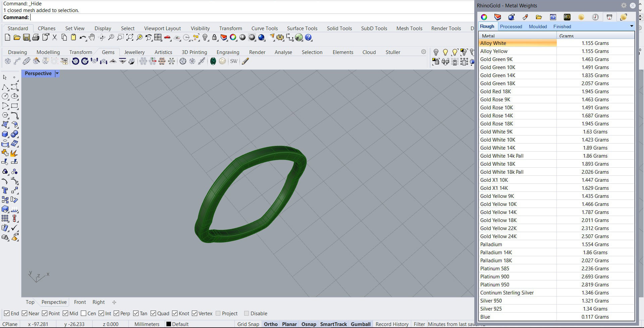Click the pencil icon in Gems toolbar
644x328 pixels.
click(x=246, y=61)
